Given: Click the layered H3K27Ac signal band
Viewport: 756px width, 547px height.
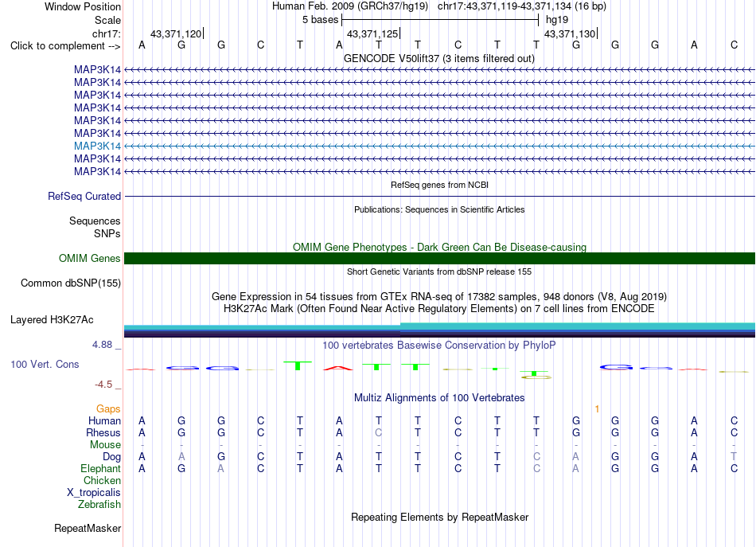Looking at the screenshot, I should tap(439, 330).
